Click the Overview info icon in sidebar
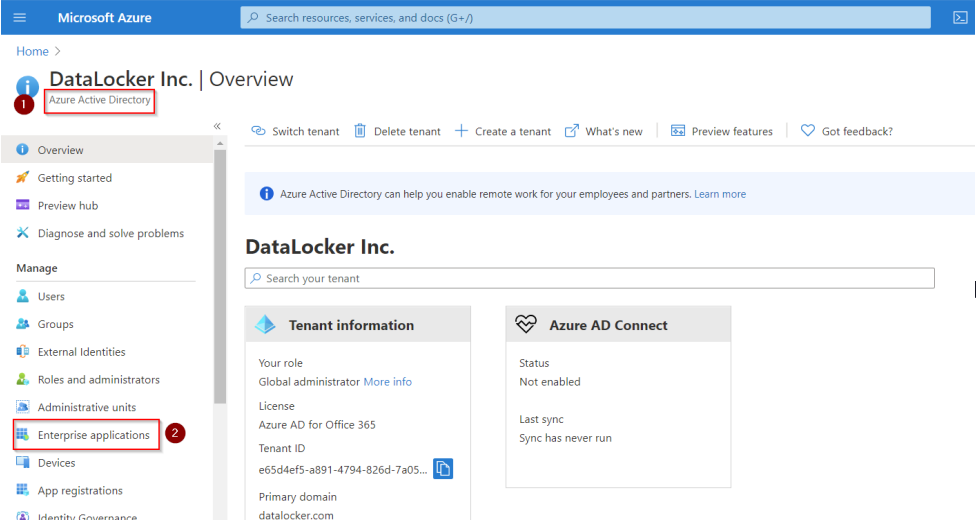Viewport: 976px width, 525px height. click(22, 149)
